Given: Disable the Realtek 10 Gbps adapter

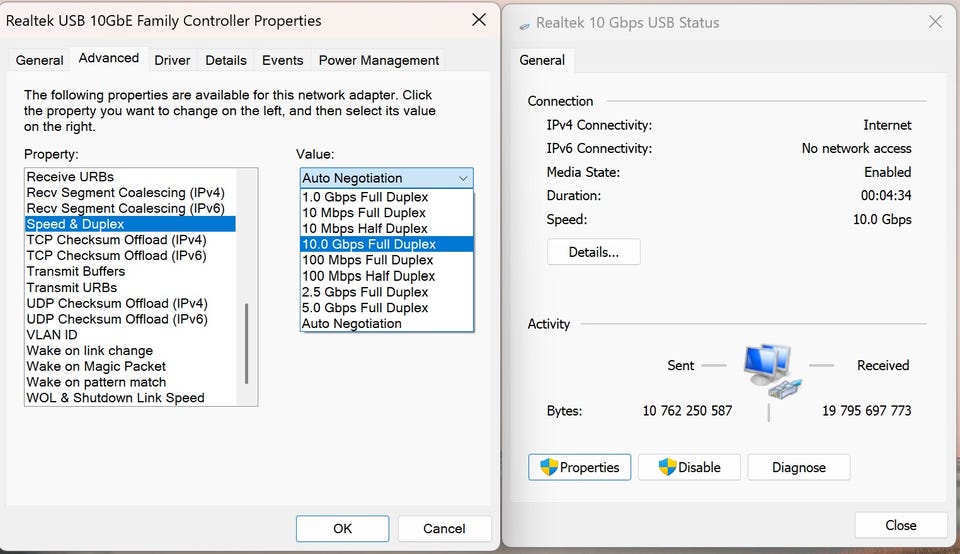Looking at the screenshot, I should (x=689, y=467).
